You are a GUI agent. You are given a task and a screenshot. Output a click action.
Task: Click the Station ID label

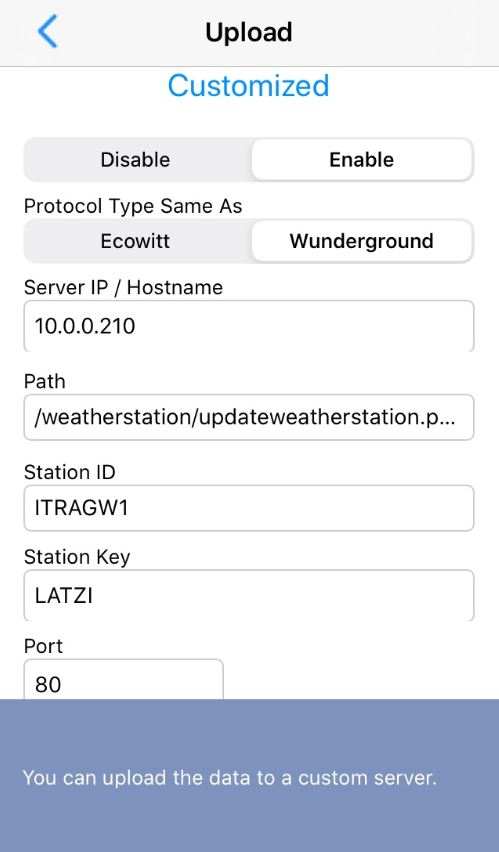(70, 472)
